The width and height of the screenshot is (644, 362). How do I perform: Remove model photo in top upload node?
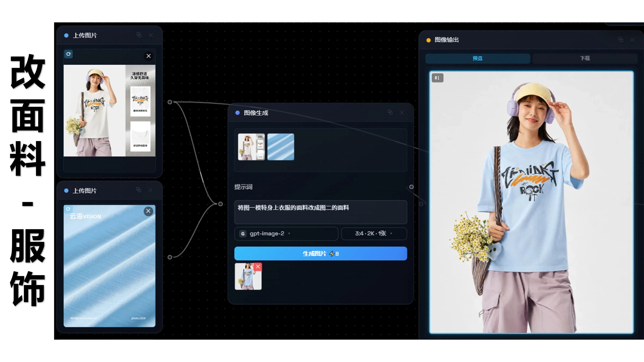coord(148,56)
